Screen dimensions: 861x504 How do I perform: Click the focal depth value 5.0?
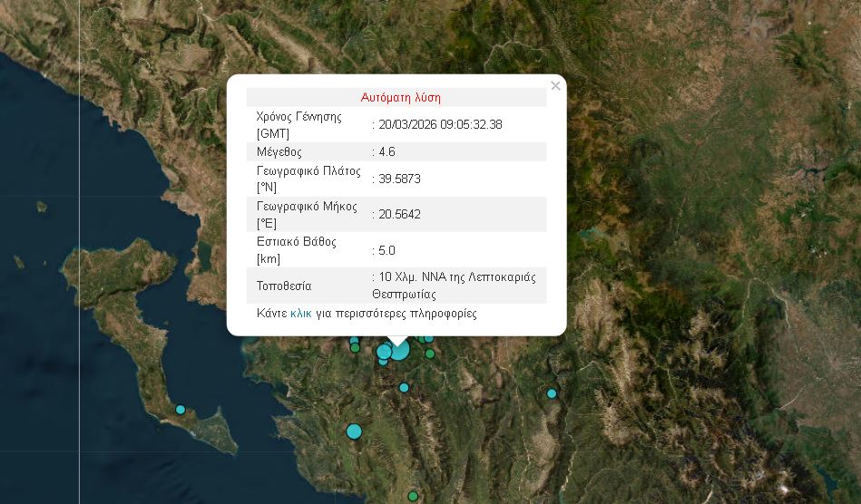coord(386,251)
